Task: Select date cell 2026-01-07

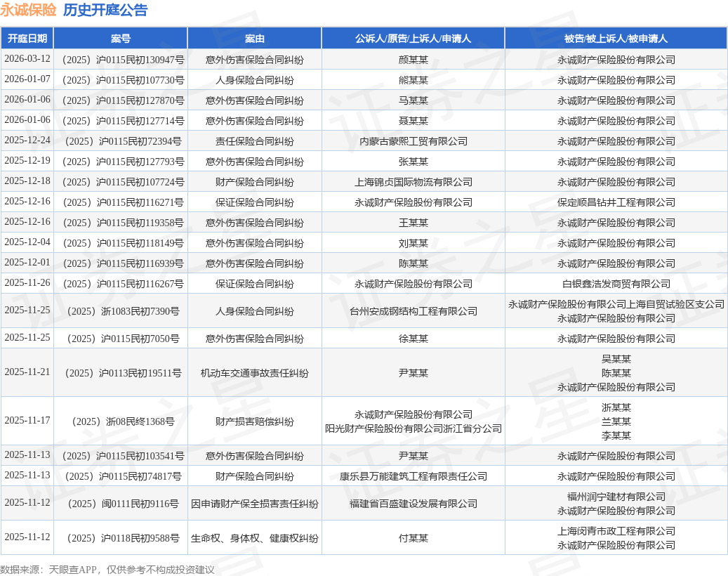Action: pyautogui.click(x=27, y=79)
